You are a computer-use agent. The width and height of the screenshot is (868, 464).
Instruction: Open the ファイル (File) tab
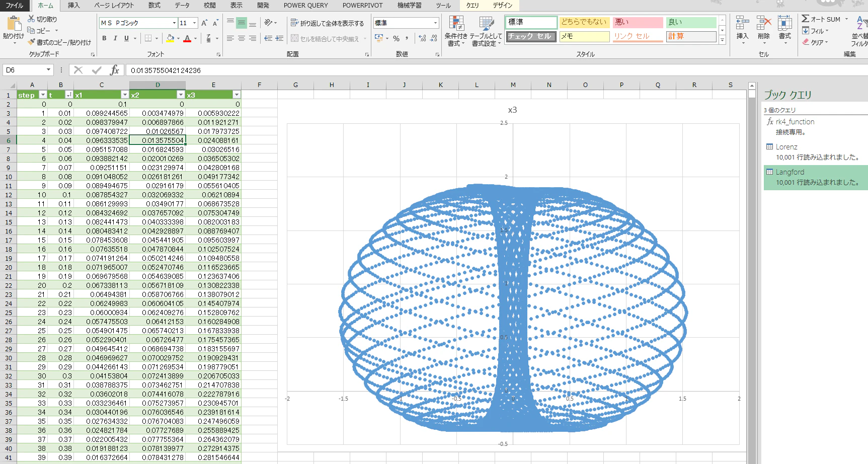point(15,6)
